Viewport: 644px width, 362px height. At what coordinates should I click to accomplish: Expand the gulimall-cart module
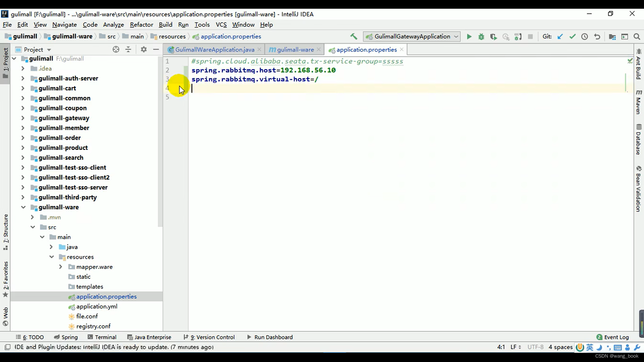(x=23, y=88)
